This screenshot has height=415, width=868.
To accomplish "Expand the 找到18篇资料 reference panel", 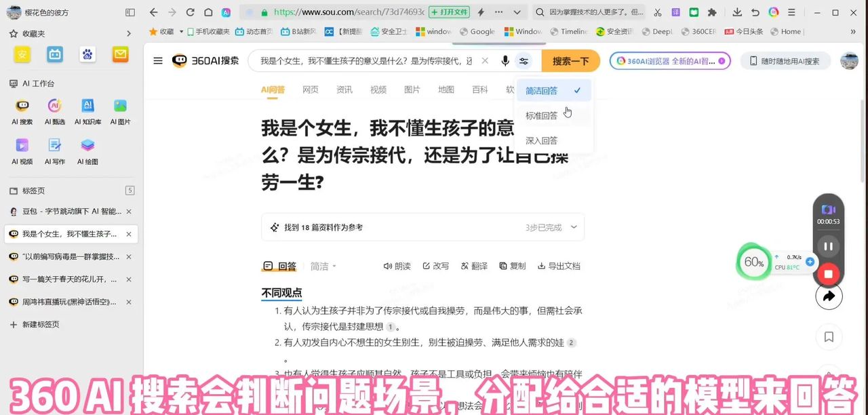I will pyautogui.click(x=574, y=227).
